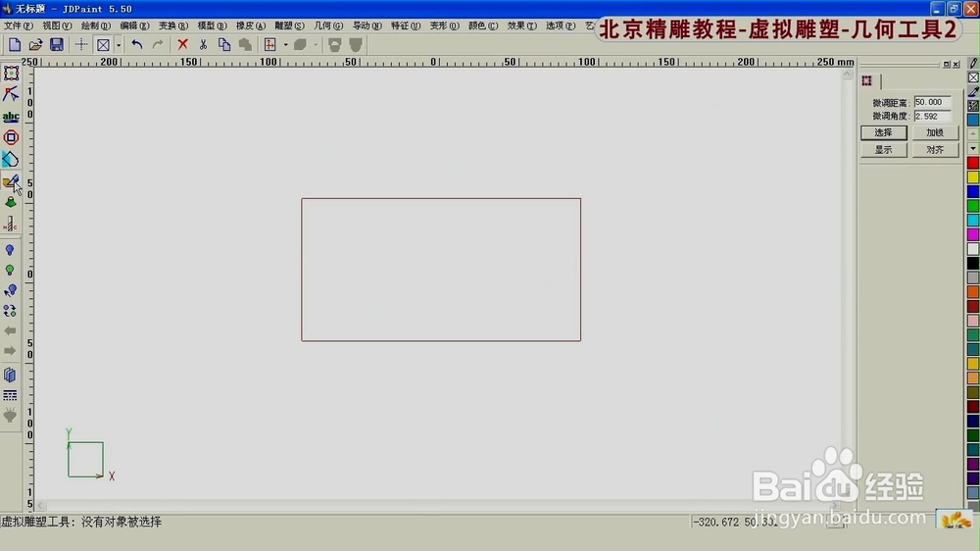980x551 pixels.
Task: Open the 橡皮 menu
Action: [x=251, y=25]
